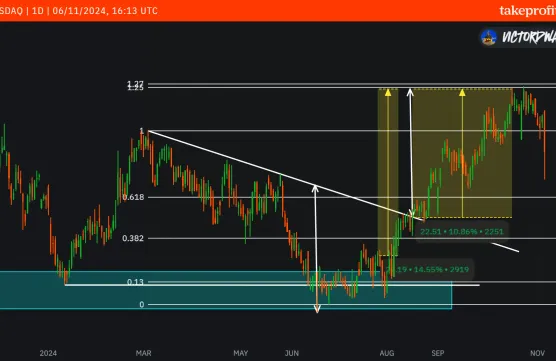Select the 1D timeframe in header

[38, 11]
